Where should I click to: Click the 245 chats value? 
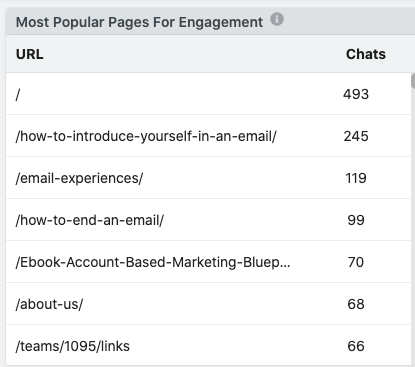point(356,136)
